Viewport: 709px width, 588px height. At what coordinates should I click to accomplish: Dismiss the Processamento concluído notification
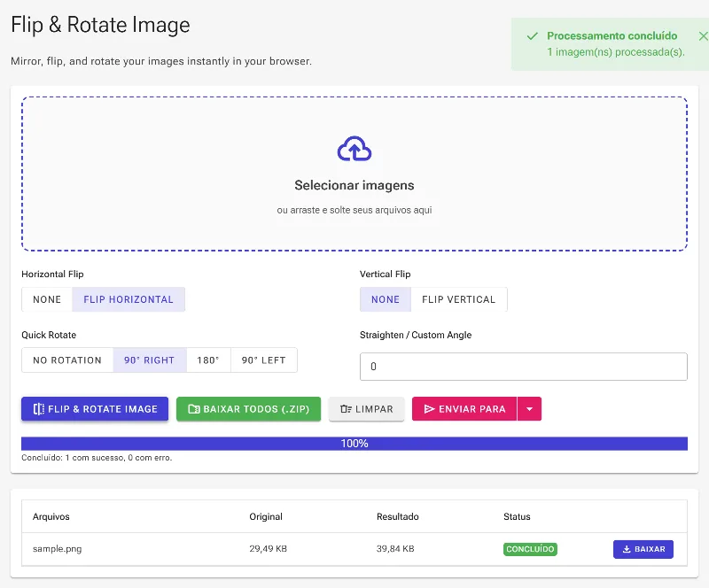[x=703, y=36]
